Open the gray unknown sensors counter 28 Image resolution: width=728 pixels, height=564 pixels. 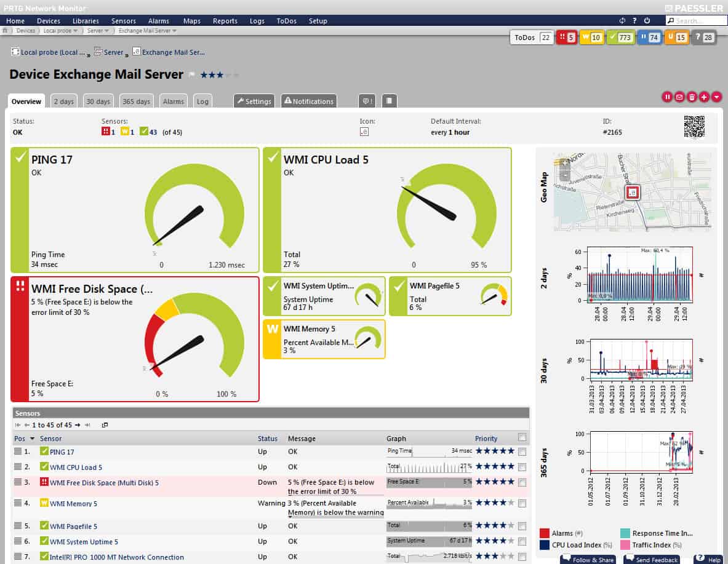tap(704, 38)
